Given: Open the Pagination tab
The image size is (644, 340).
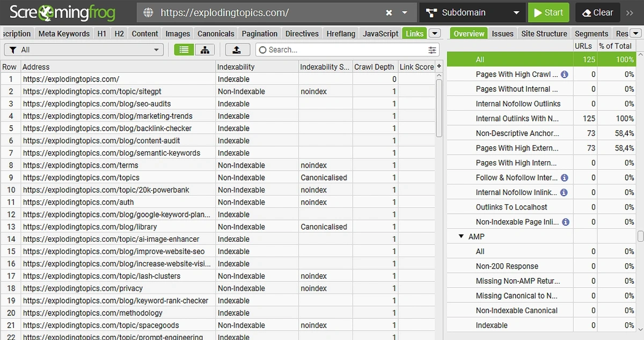Looking at the screenshot, I should point(260,33).
